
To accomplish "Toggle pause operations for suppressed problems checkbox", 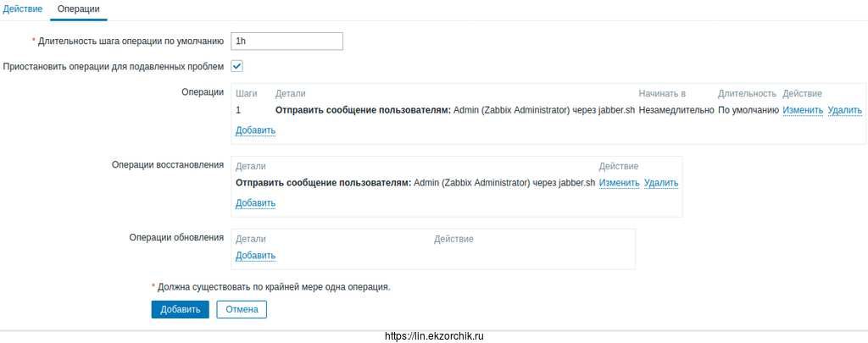I will [237, 66].
